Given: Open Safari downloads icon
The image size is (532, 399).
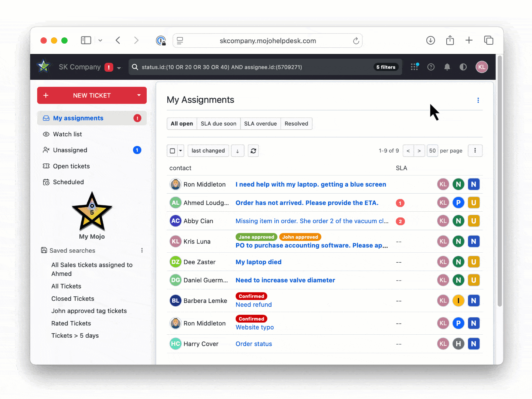Looking at the screenshot, I should (430, 40).
